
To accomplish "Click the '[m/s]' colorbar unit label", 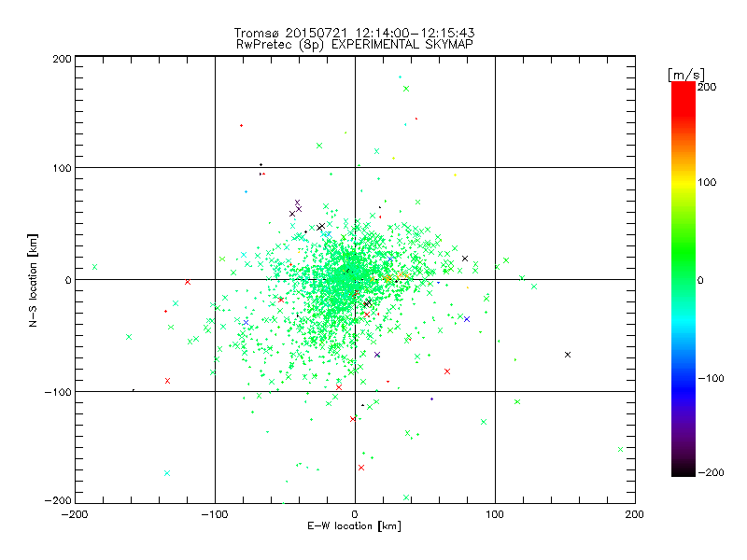I will pyautogui.click(x=685, y=75).
